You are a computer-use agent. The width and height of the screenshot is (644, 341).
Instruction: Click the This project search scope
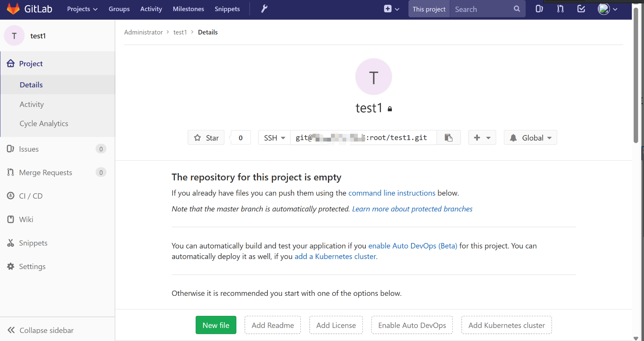[429, 9]
